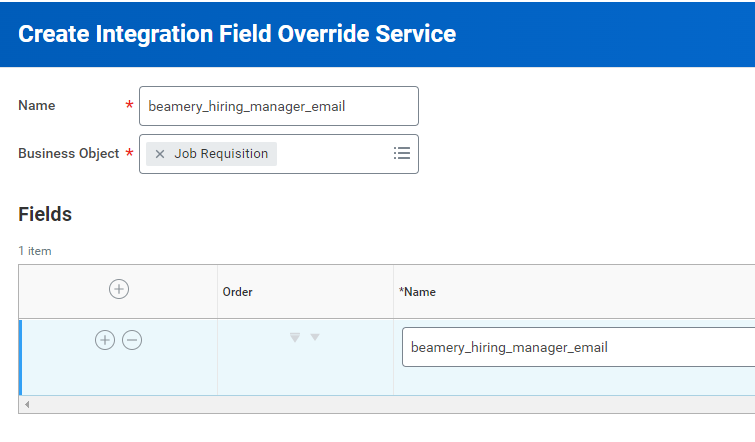Click the Fields section heading
This screenshot has width=755, height=442.
[x=45, y=214]
